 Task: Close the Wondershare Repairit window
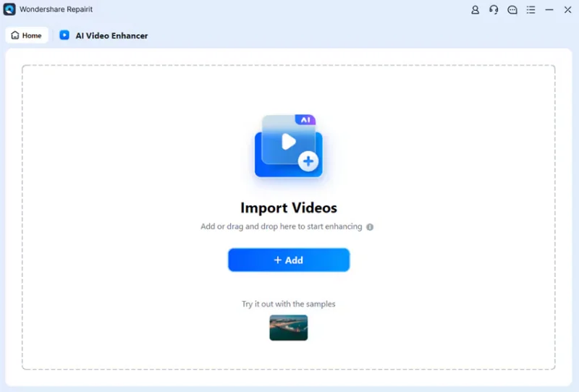[568, 10]
